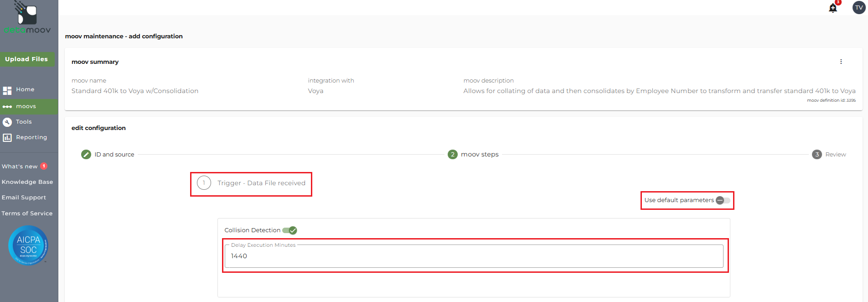Open the moovs sidebar menu item

click(26, 106)
